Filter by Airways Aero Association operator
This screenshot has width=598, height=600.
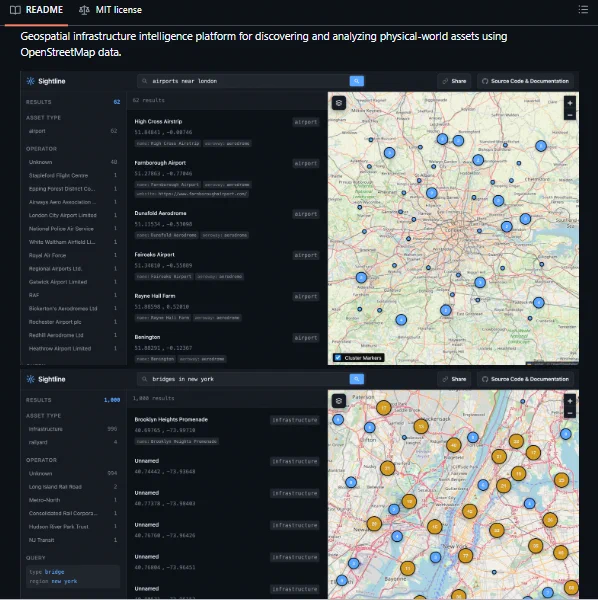tap(73, 202)
